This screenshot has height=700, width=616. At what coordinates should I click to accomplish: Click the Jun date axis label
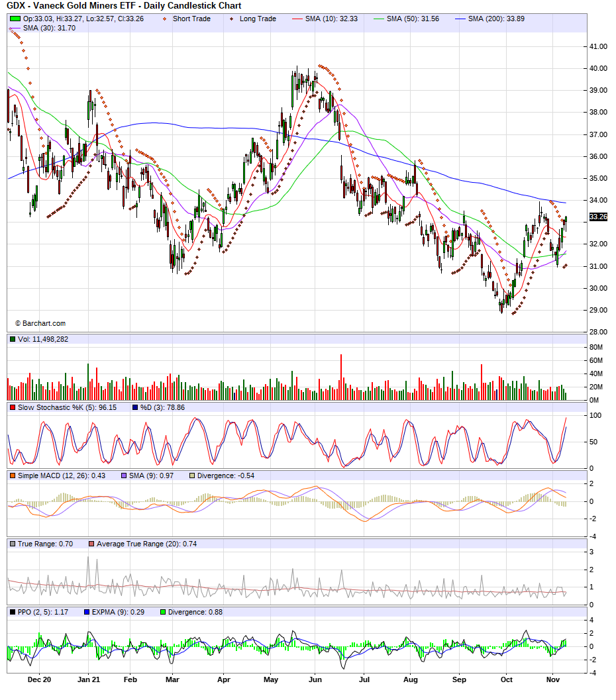point(315,680)
